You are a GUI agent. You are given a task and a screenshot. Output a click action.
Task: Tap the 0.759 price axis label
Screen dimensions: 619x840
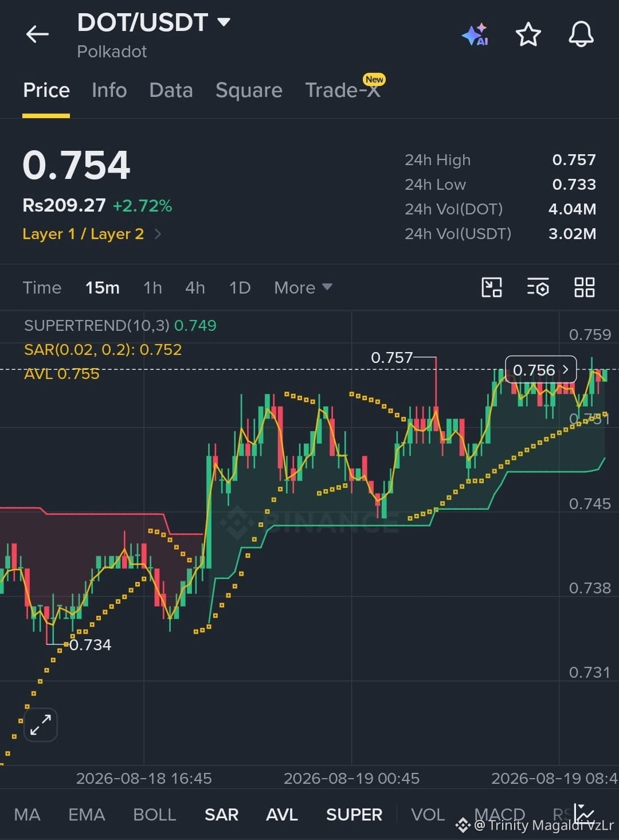(590, 334)
